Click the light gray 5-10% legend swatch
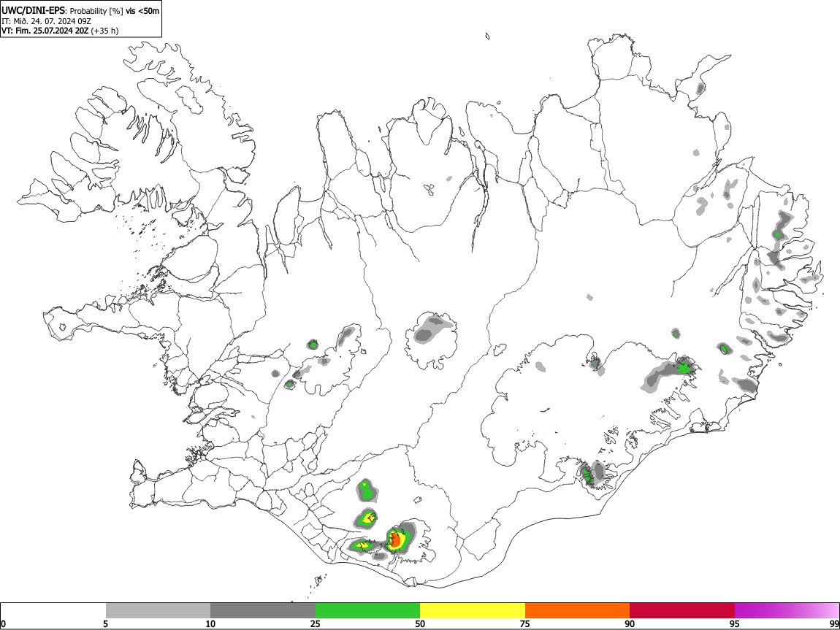 (158, 611)
